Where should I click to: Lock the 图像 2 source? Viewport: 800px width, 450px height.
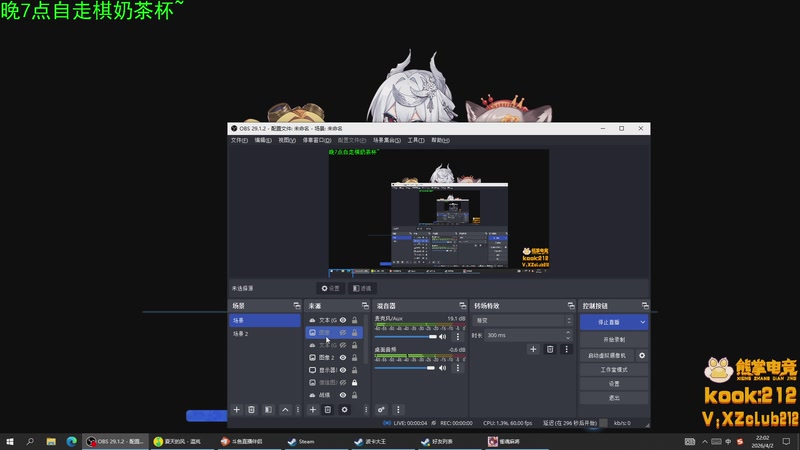coord(355,358)
